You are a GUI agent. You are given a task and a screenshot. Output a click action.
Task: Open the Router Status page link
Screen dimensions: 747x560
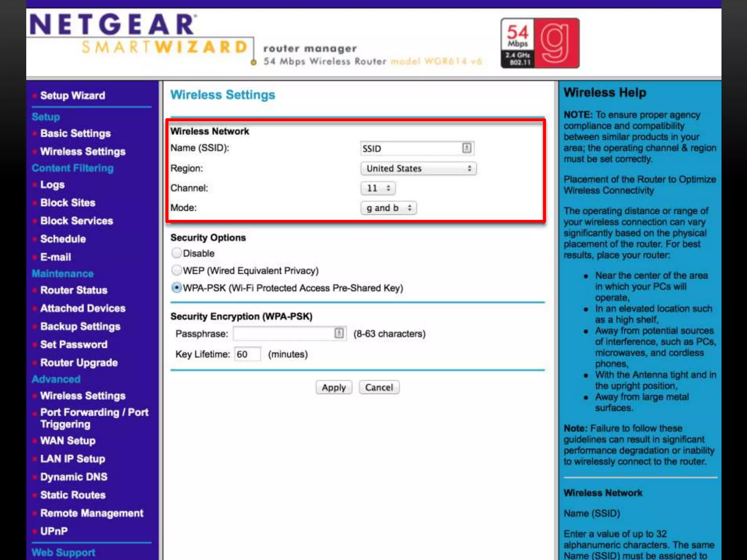pyautogui.click(x=74, y=290)
